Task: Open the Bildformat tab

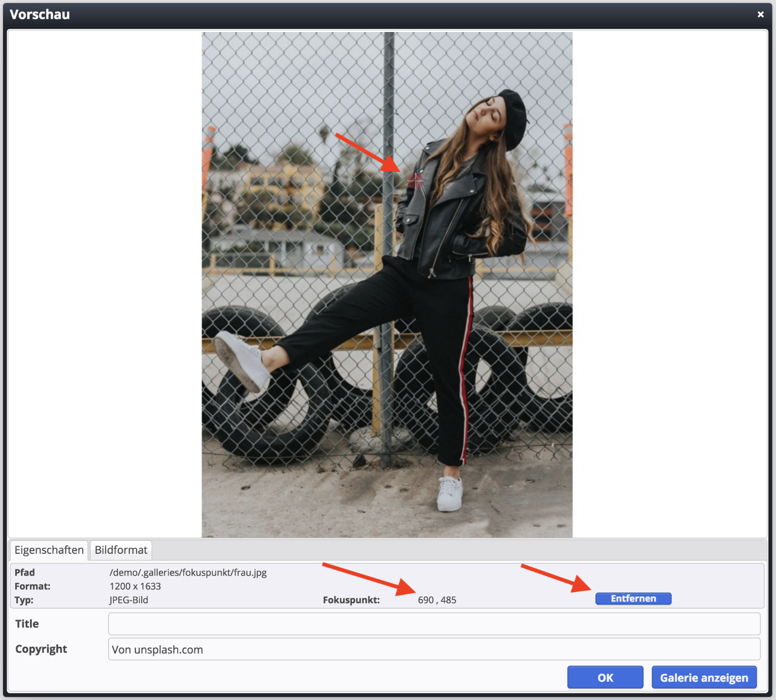Action: tap(121, 550)
